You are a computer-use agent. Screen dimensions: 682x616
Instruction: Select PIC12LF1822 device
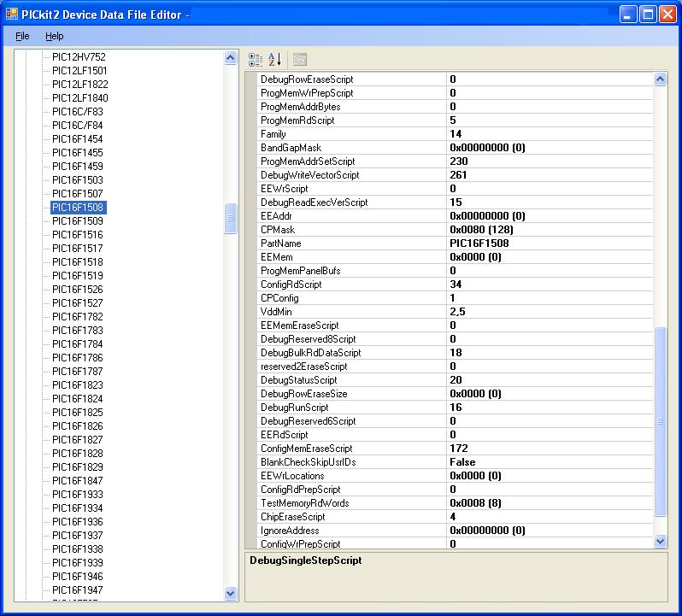coord(80,85)
